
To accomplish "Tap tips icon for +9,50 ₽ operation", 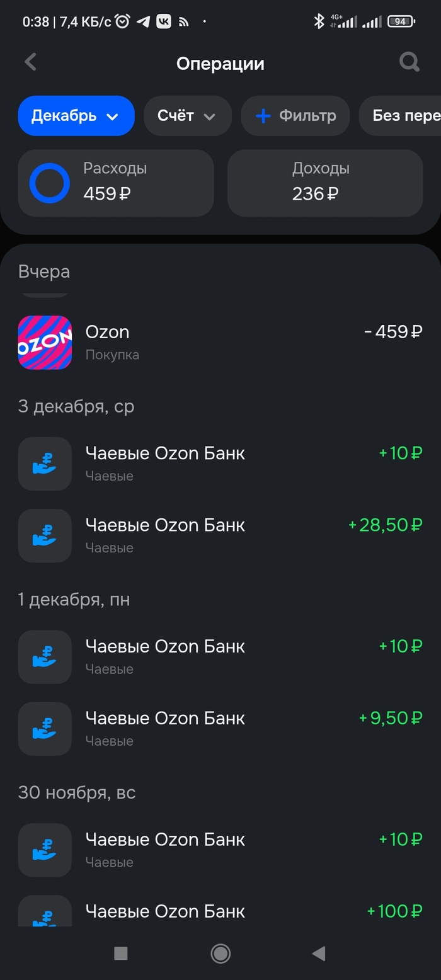I will point(45,729).
